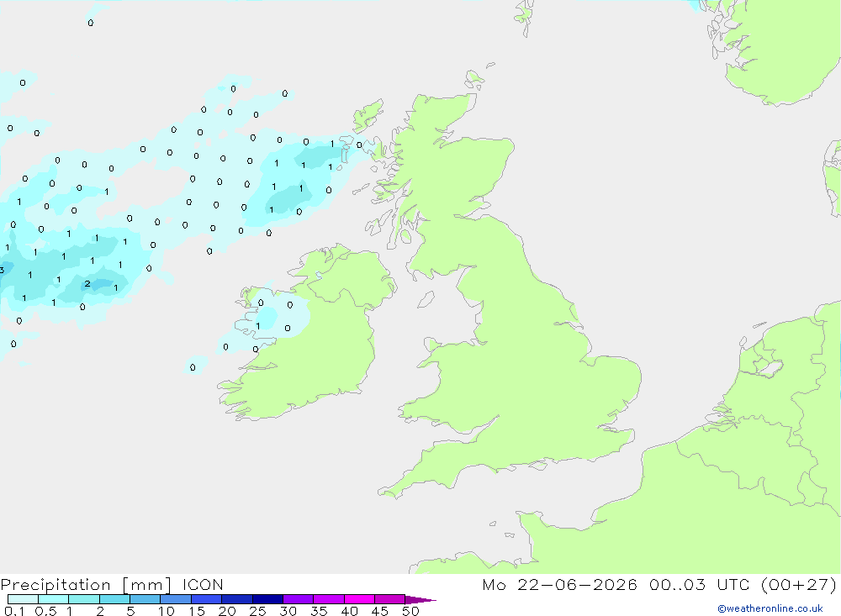The height and width of the screenshot is (616, 841).
Task: Click the '2' precipitation value on the map
Action: click(87, 283)
